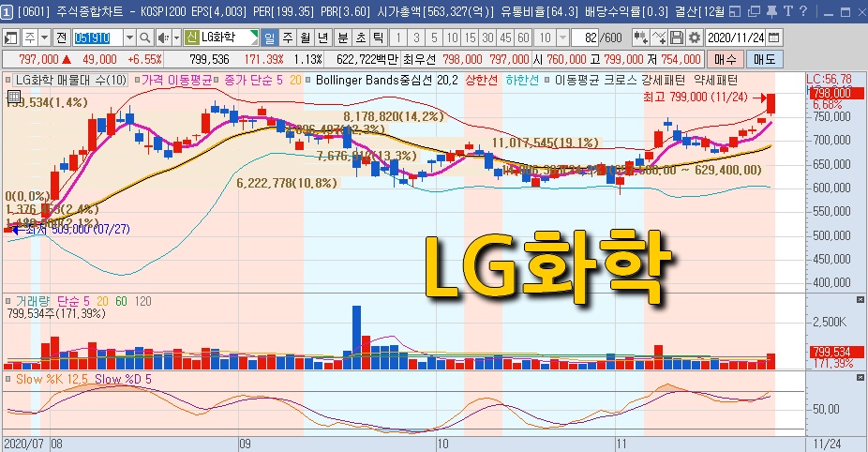Image resolution: width=868 pixels, height=452 pixels.
Task: Choose interval 30 button
Action: [x=487, y=38]
